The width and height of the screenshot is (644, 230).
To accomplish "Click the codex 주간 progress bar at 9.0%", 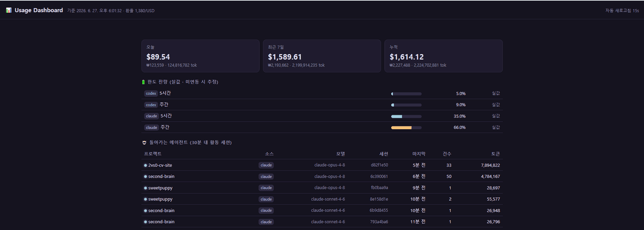I will 406,105.
